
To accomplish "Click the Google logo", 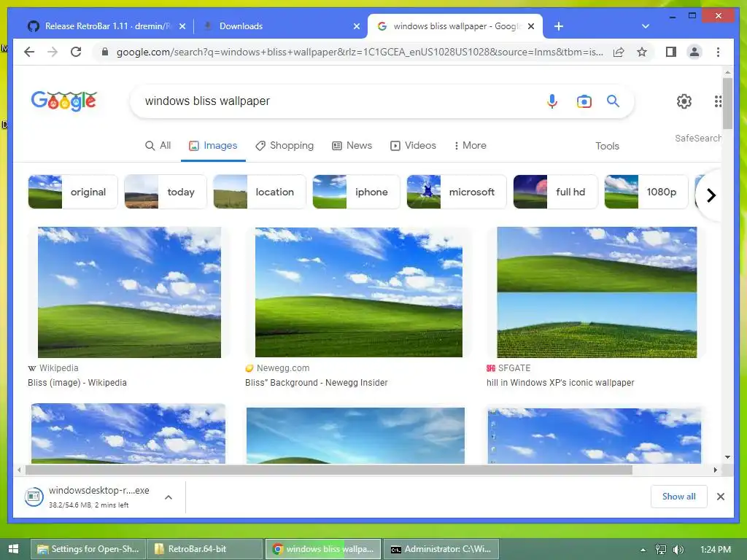I will [x=64, y=101].
